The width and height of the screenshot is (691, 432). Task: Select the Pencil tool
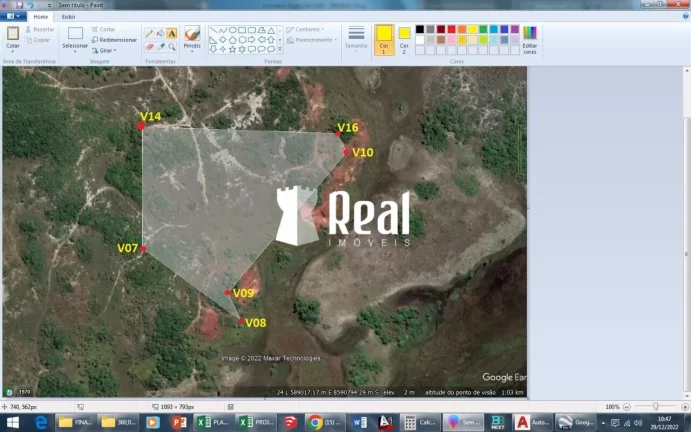[x=149, y=33]
